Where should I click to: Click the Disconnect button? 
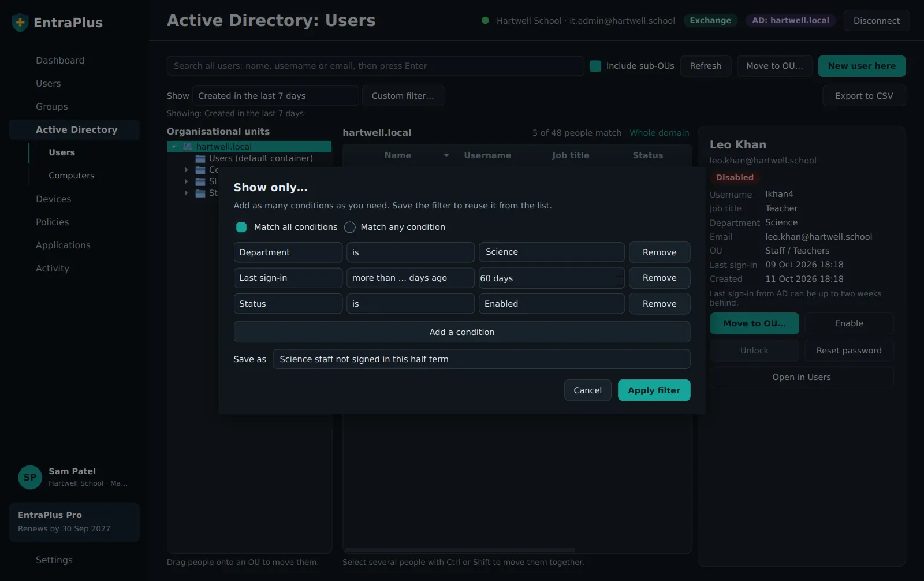[877, 21]
